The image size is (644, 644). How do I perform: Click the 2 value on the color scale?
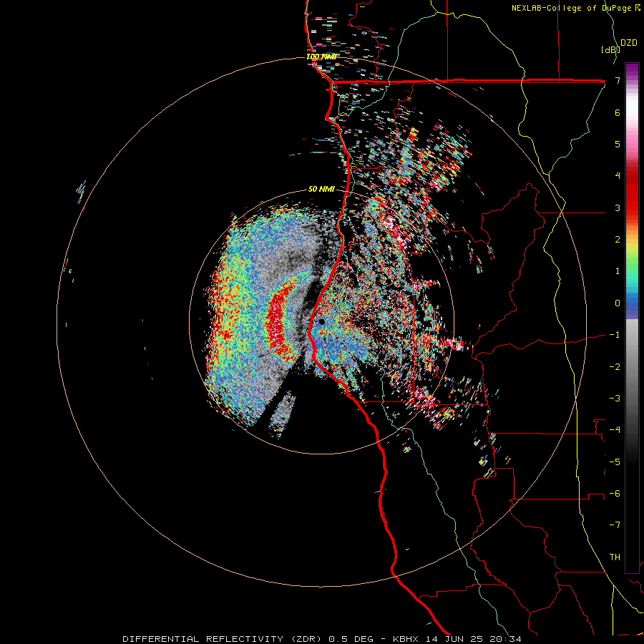[x=618, y=240]
